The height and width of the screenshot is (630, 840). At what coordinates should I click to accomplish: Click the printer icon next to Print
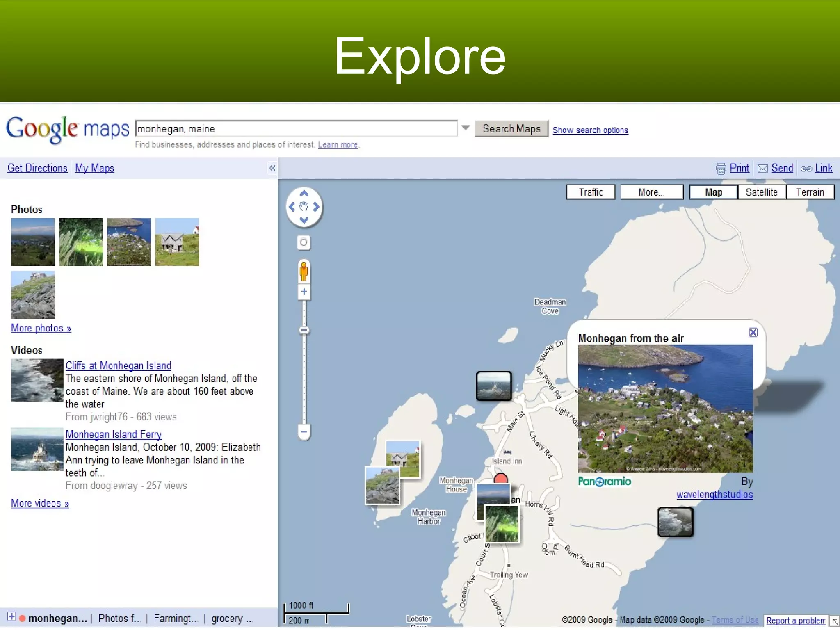(721, 169)
